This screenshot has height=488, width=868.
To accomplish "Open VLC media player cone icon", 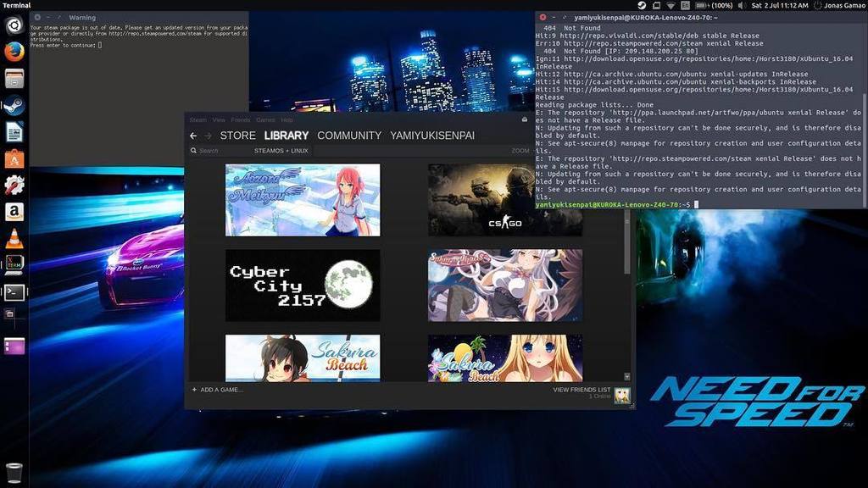I will point(14,239).
